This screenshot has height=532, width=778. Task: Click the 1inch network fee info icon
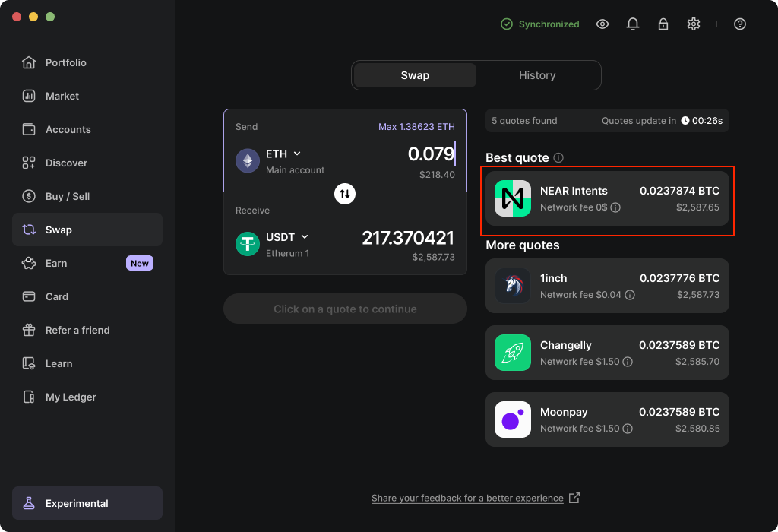630,295
